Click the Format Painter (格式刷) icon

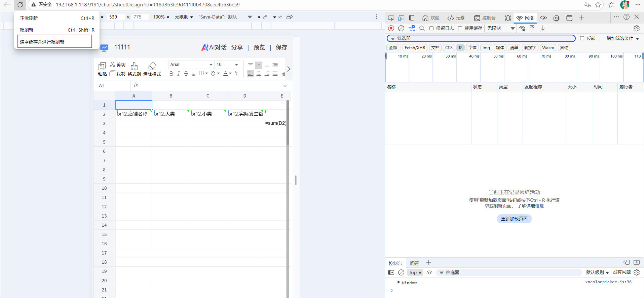(x=134, y=66)
